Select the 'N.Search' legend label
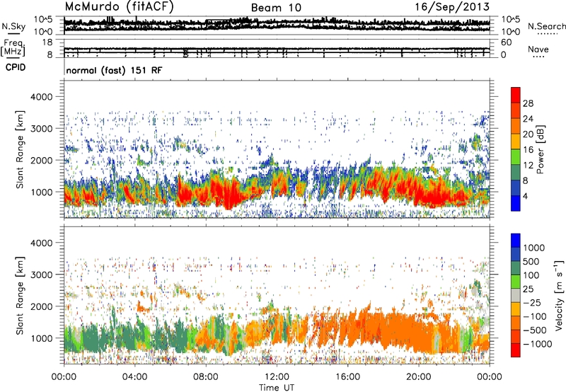This screenshot has height=392, width=566. pos(546,26)
